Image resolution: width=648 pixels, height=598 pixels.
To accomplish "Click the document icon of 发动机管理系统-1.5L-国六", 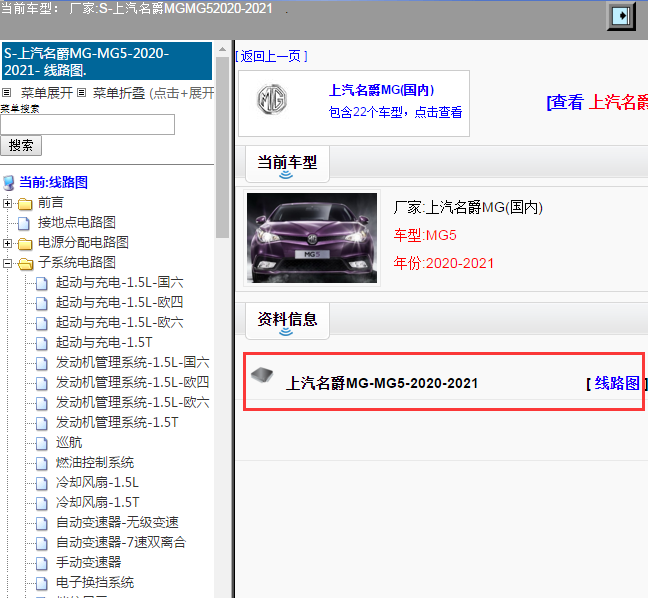I will pos(41,363).
